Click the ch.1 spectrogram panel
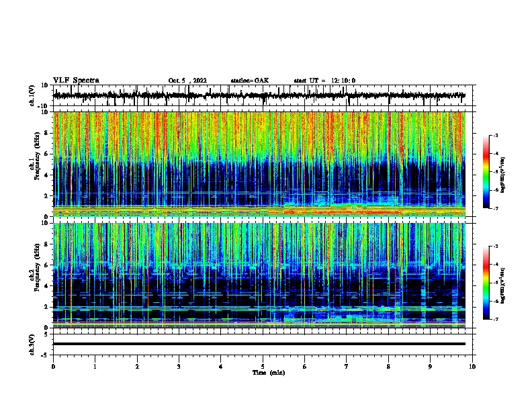 pos(259,164)
